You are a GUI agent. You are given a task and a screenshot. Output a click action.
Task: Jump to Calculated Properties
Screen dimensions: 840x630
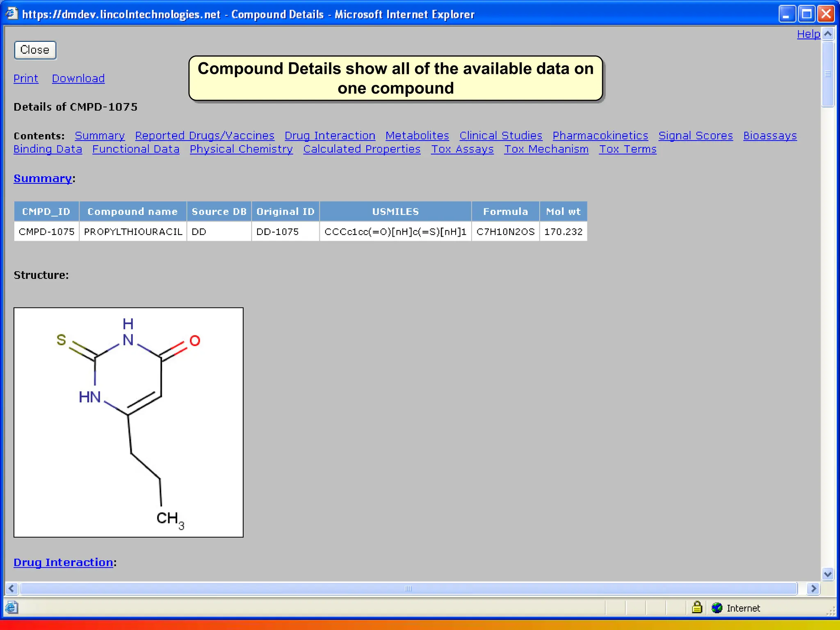362,149
